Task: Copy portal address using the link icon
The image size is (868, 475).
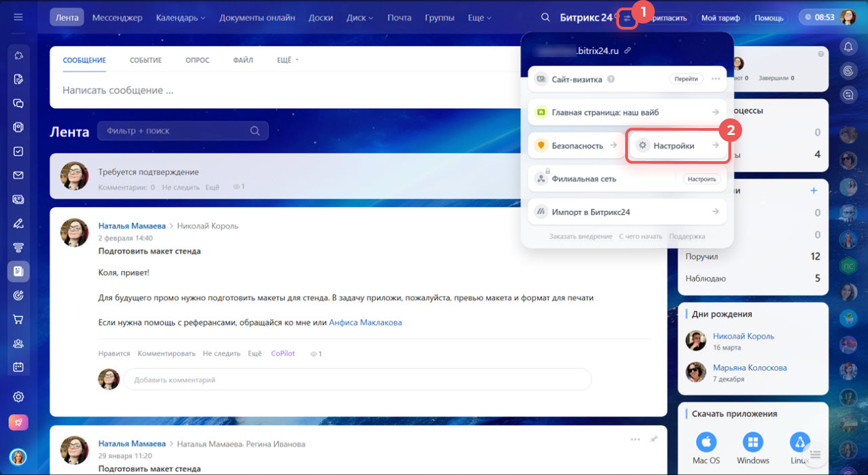Action: click(627, 51)
